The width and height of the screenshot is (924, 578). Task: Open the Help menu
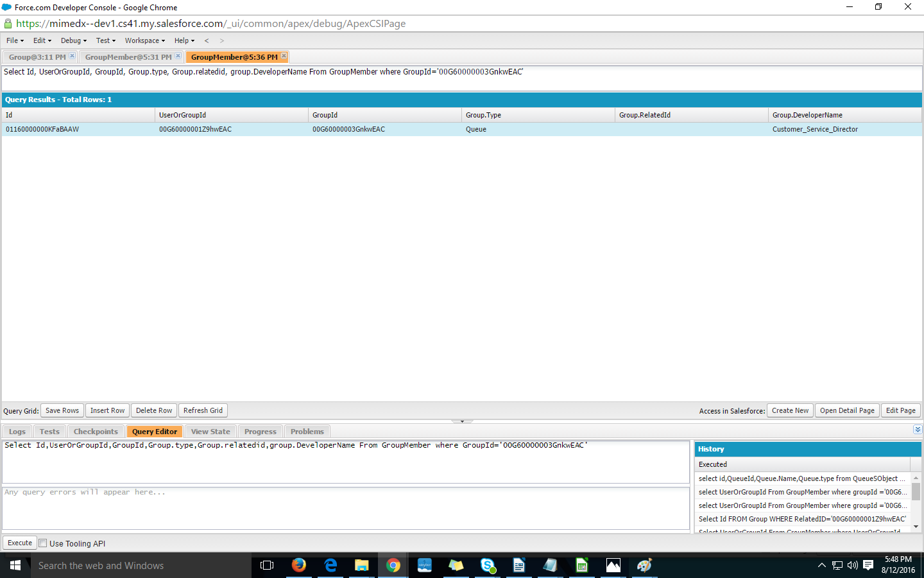coord(185,40)
